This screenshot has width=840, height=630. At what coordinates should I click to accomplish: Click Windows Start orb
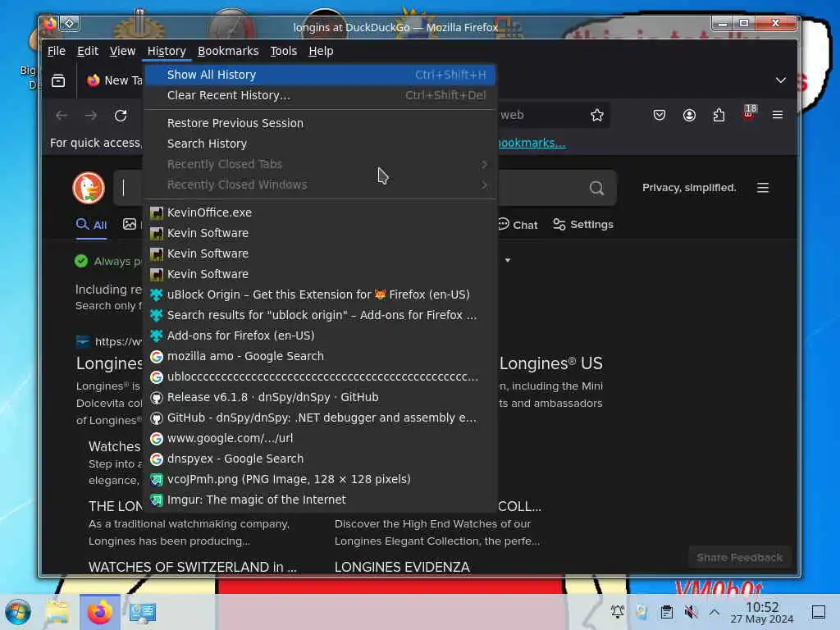[18, 612]
